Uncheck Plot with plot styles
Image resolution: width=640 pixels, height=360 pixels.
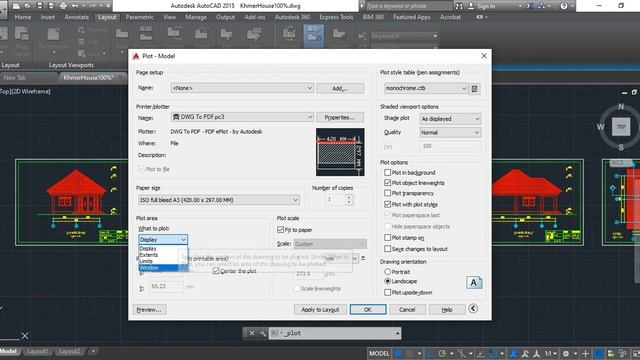pyautogui.click(x=387, y=204)
